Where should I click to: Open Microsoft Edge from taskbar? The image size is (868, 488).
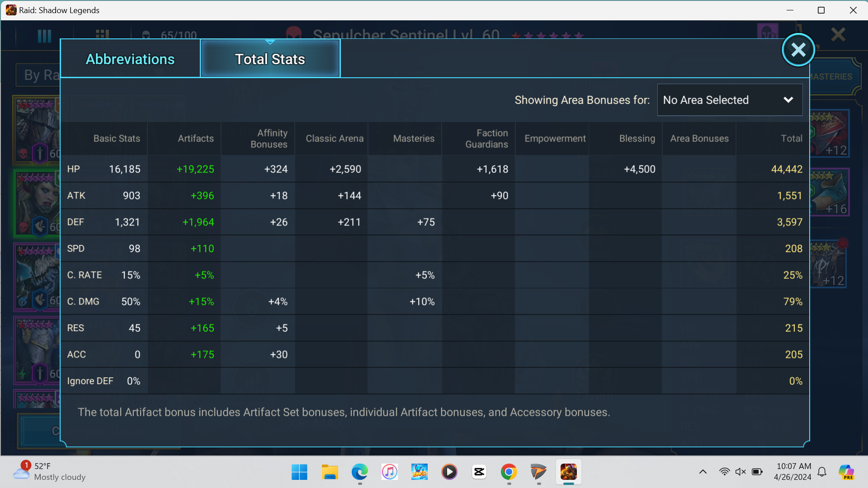(359, 472)
